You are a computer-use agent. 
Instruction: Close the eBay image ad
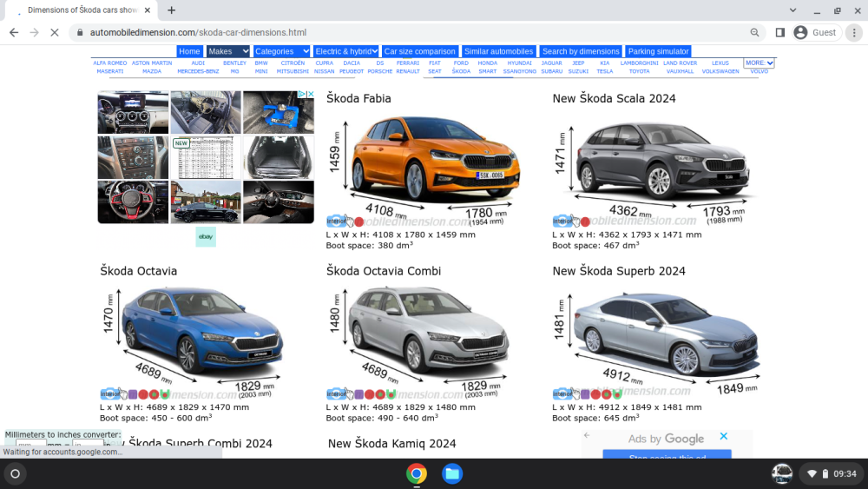(x=311, y=94)
